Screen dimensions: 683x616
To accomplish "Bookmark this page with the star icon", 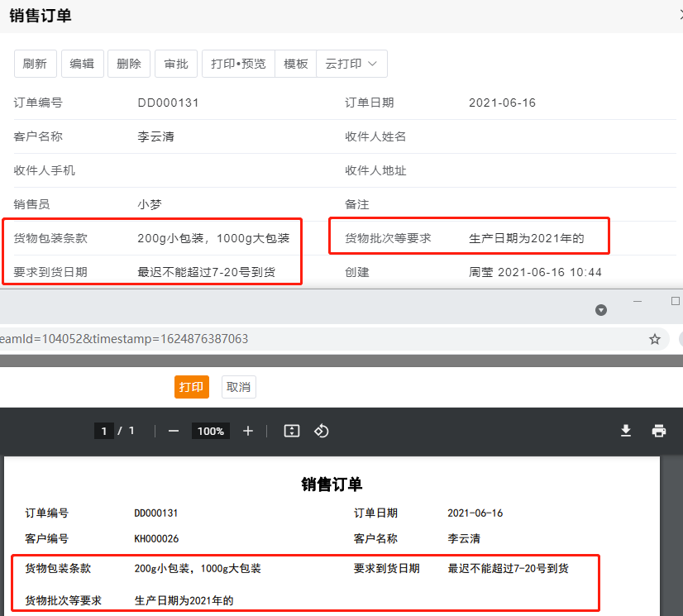I will pyautogui.click(x=655, y=339).
